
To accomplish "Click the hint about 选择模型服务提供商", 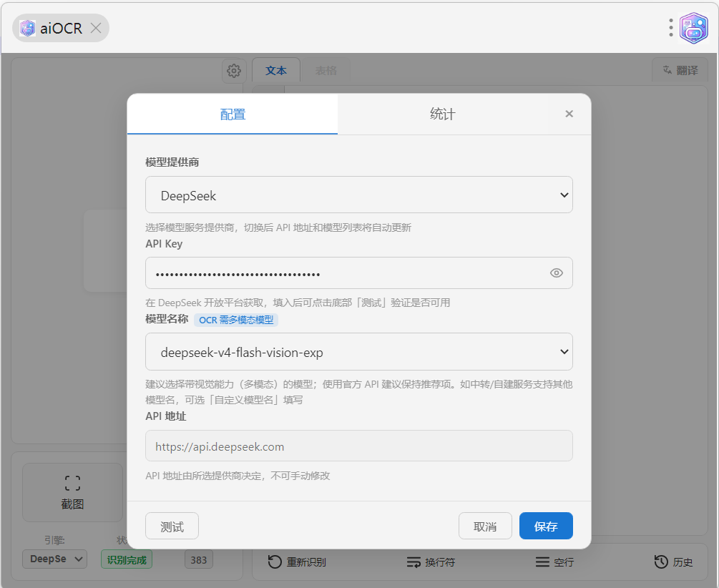I will 278,227.
